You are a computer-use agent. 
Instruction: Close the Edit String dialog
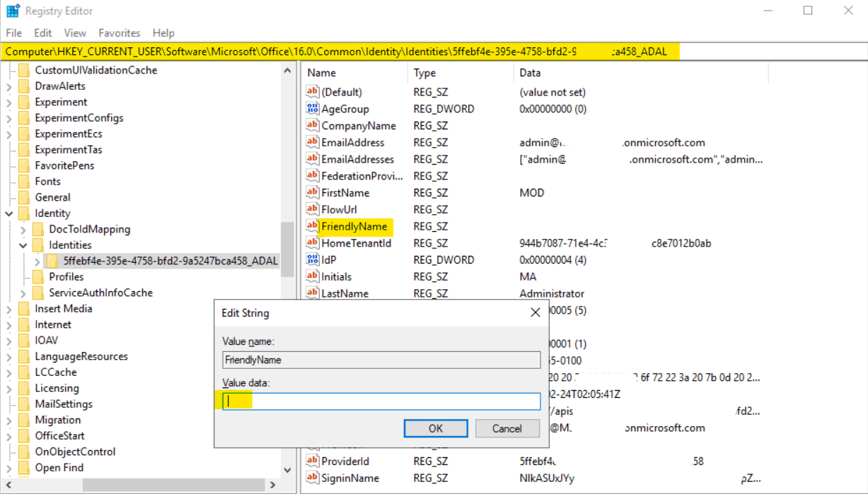click(536, 312)
